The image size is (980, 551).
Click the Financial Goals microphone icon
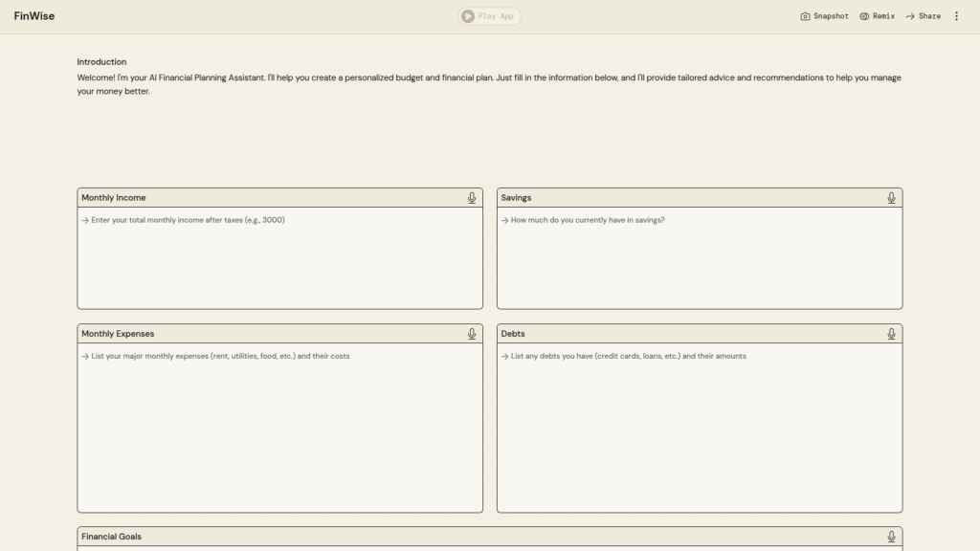click(x=891, y=537)
